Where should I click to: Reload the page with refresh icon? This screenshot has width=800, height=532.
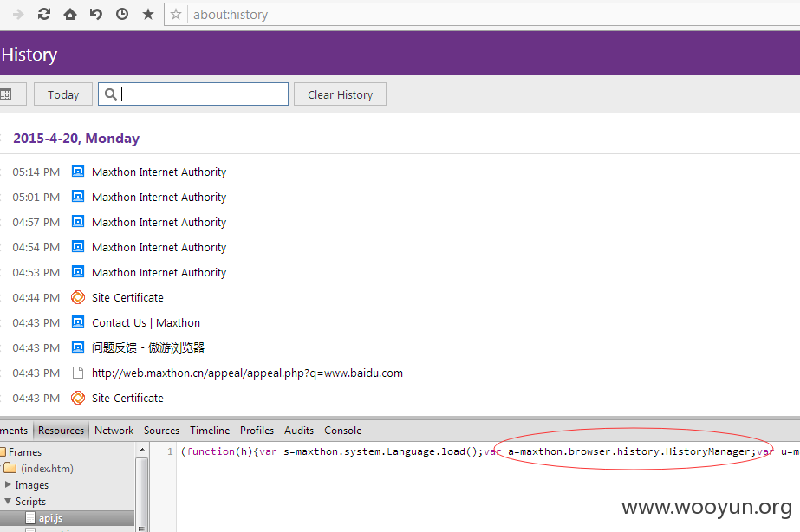(x=44, y=14)
